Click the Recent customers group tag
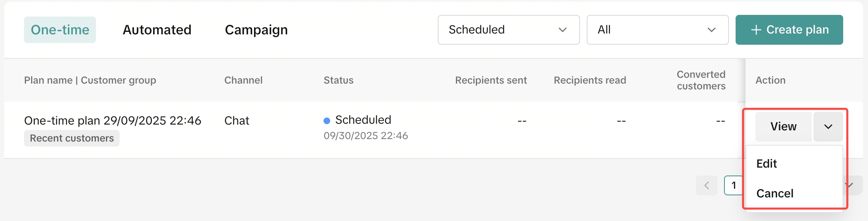868x221 pixels. point(72,138)
